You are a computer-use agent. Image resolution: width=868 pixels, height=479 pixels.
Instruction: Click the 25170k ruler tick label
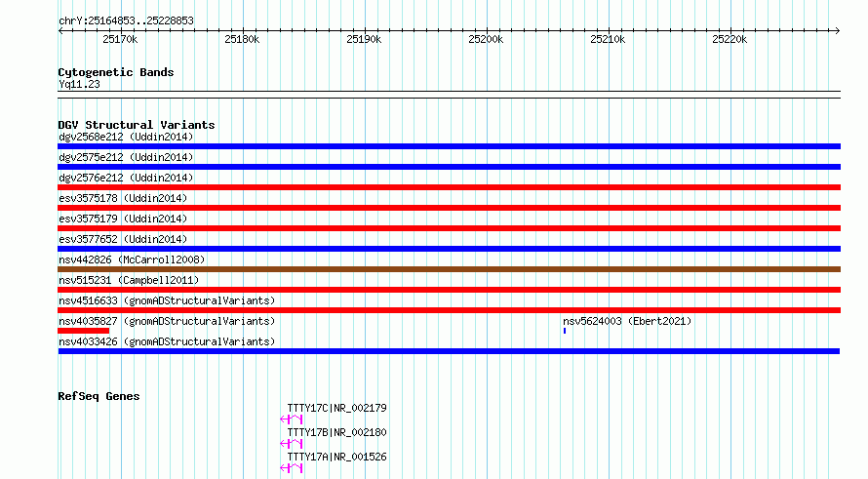click(120, 39)
